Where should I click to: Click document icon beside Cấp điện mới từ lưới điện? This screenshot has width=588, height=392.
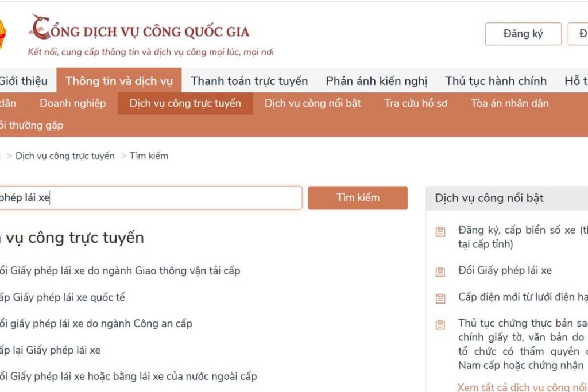[440, 298]
